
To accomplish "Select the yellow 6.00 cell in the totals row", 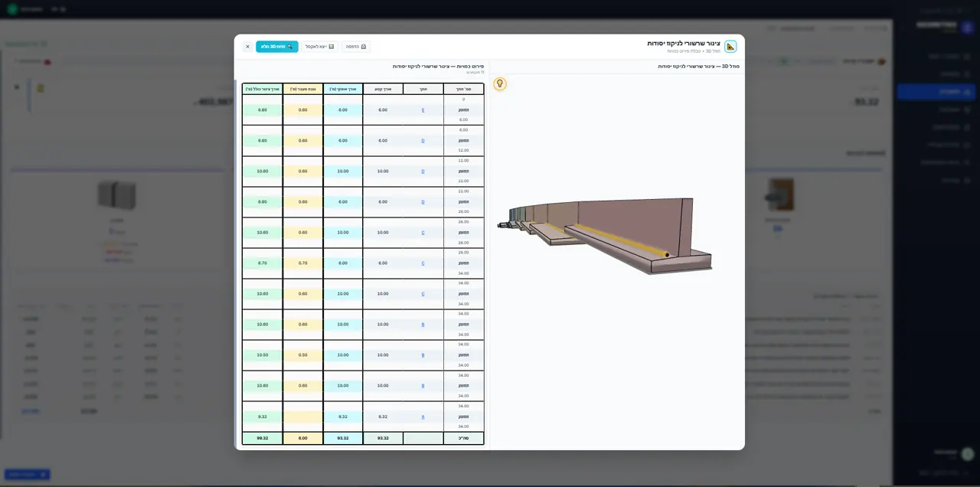I will 303,438.
